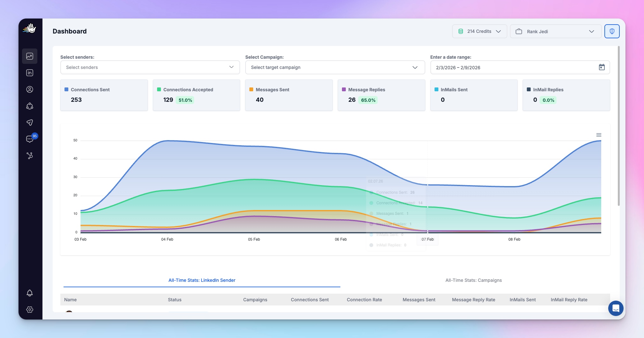The height and width of the screenshot is (338, 644).
Task: Open the LinkedIn accounts sidebar icon
Action: point(30,73)
